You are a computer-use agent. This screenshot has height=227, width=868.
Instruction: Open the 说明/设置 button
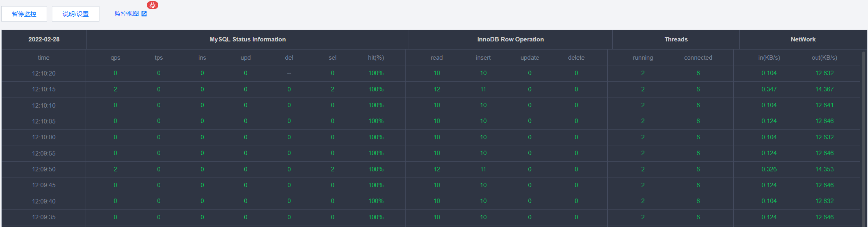(x=75, y=14)
